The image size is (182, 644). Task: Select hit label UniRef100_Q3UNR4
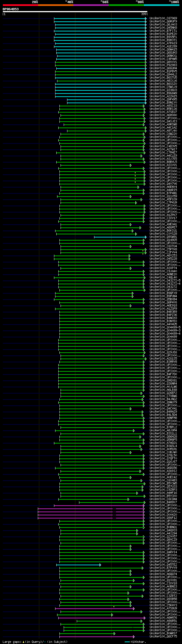[x=163, y=384]
